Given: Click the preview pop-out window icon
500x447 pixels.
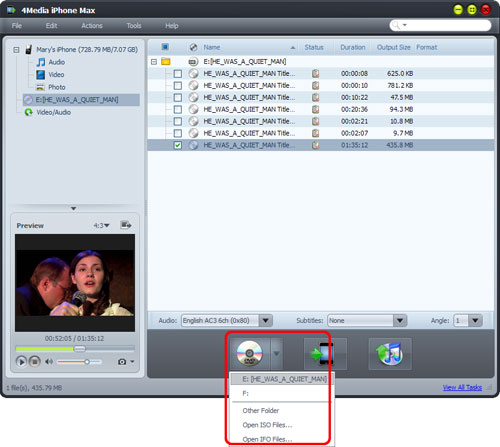Looking at the screenshot, I should coord(125,225).
